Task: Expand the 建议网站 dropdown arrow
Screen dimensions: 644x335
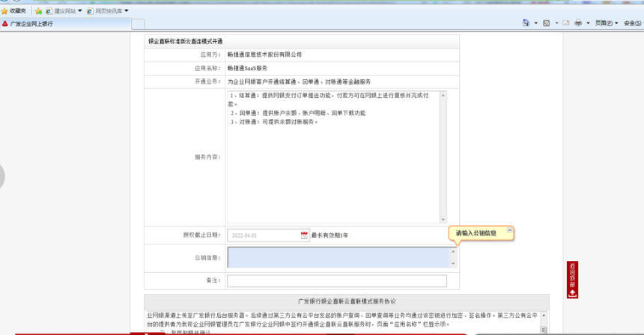Action: pyautogui.click(x=79, y=11)
